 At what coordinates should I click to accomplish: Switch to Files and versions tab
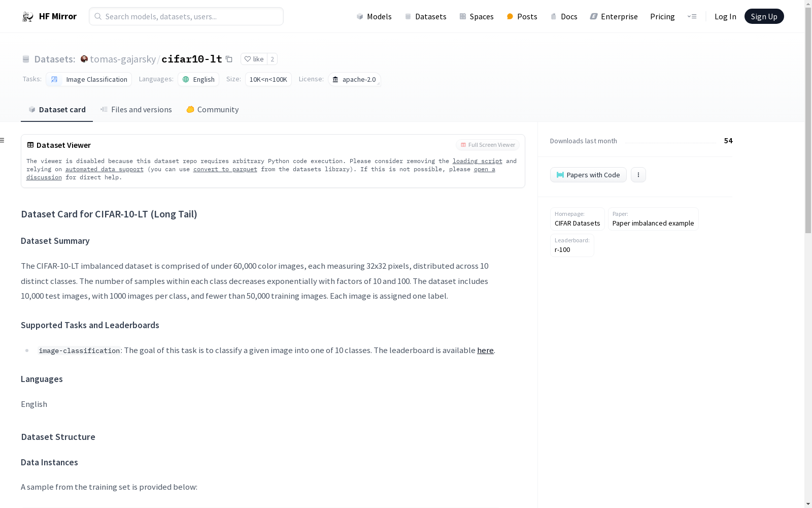tap(136, 109)
